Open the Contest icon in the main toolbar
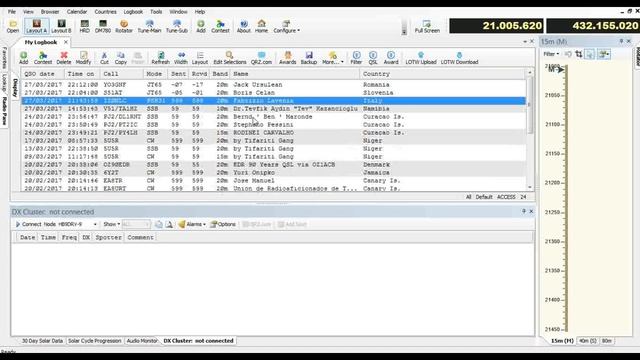The width and height of the screenshot is (640, 360). 220,27
